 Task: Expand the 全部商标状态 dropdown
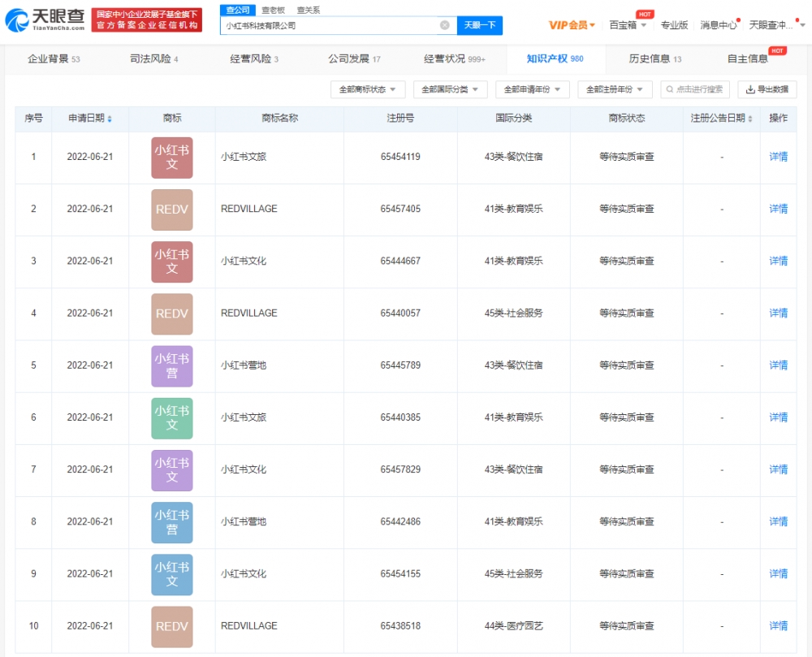pyautogui.click(x=368, y=89)
